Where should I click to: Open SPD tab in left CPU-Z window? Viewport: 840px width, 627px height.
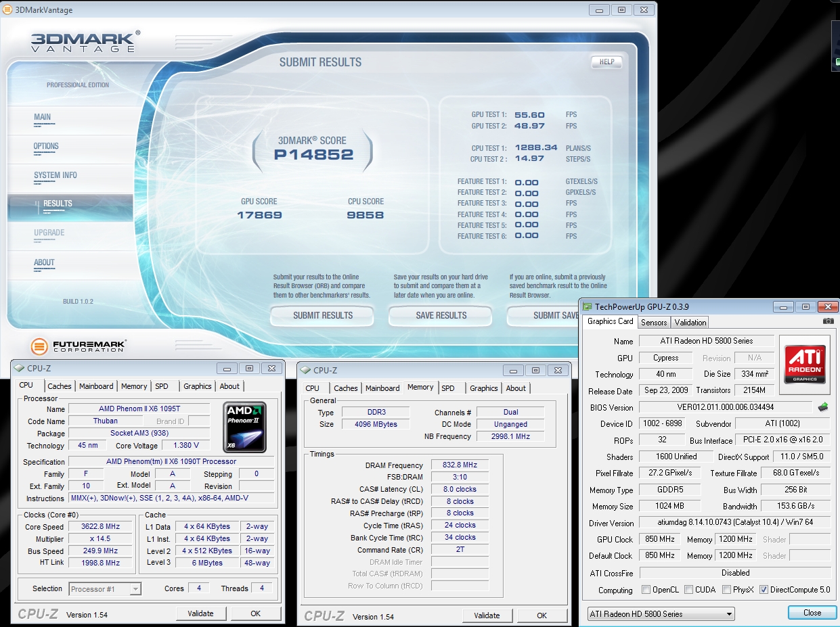click(162, 386)
